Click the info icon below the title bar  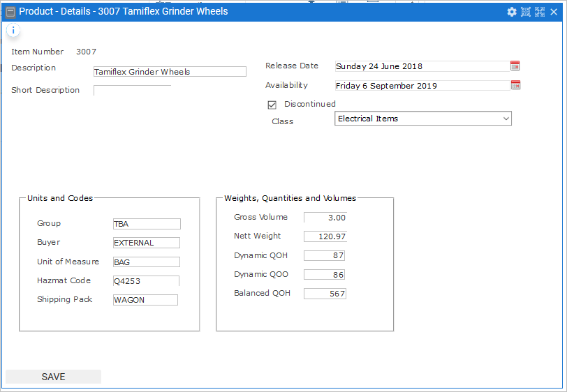[x=13, y=31]
